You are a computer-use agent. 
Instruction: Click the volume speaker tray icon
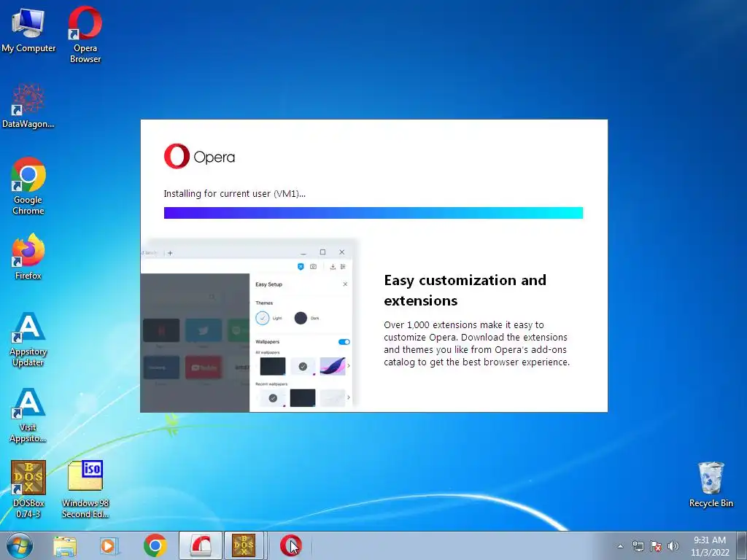point(673,546)
